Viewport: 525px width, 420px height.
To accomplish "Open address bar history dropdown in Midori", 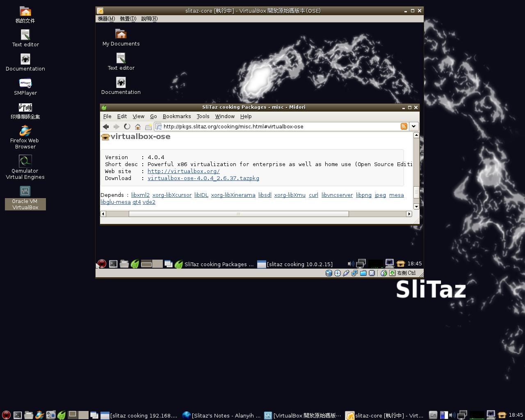I will pos(413,126).
